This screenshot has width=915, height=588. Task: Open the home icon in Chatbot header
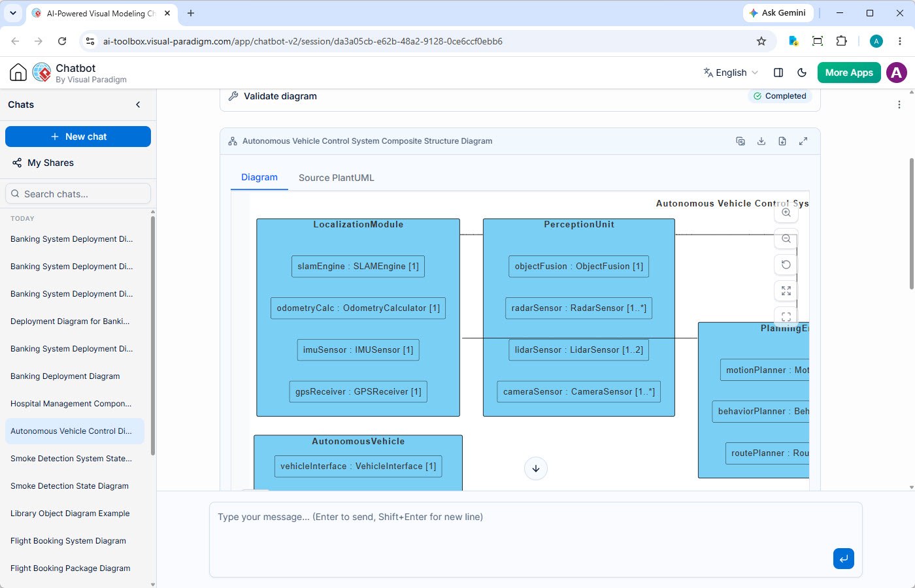18,73
